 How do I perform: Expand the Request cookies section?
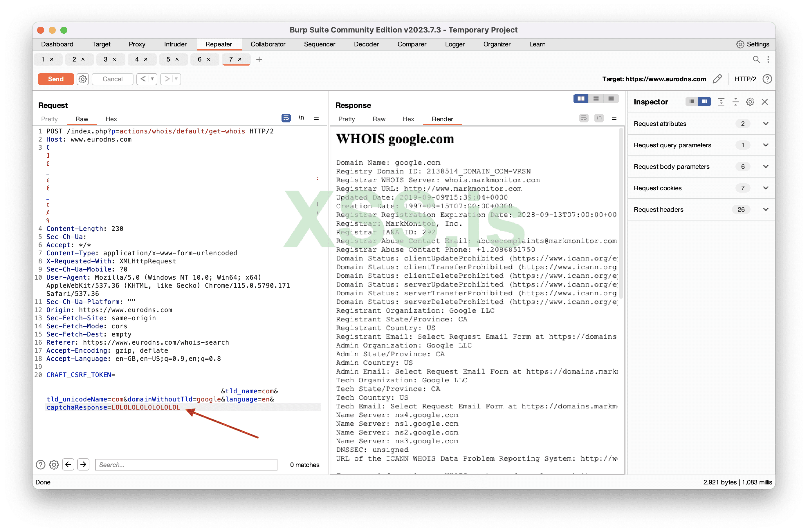pyautogui.click(x=766, y=188)
